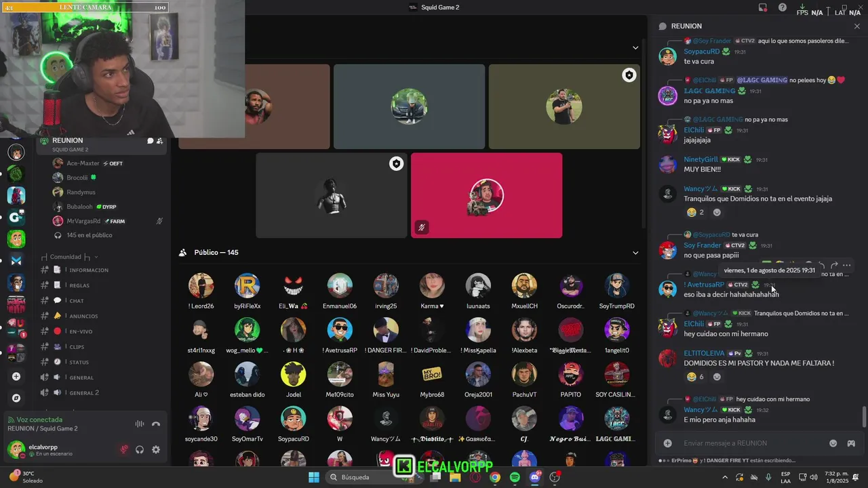Open Windows Start menu

[x=314, y=477]
